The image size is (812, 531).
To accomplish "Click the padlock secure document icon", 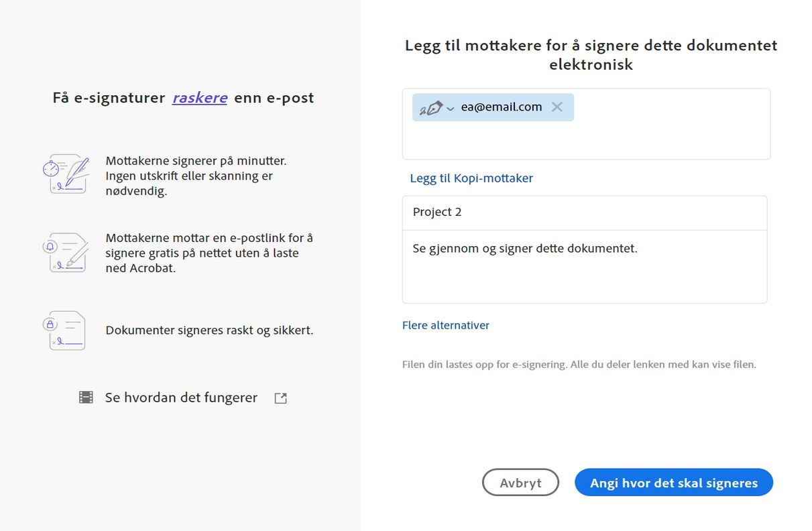I will pyautogui.click(x=65, y=331).
